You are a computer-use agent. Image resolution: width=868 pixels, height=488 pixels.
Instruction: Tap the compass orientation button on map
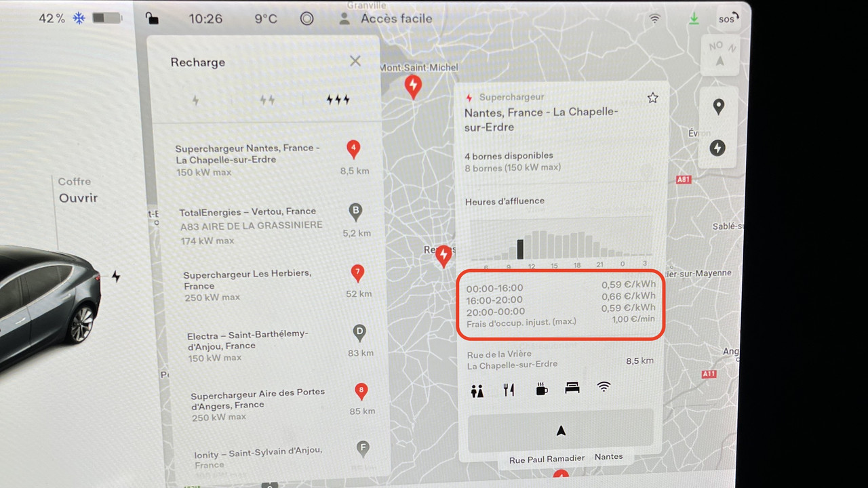(719, 54)
